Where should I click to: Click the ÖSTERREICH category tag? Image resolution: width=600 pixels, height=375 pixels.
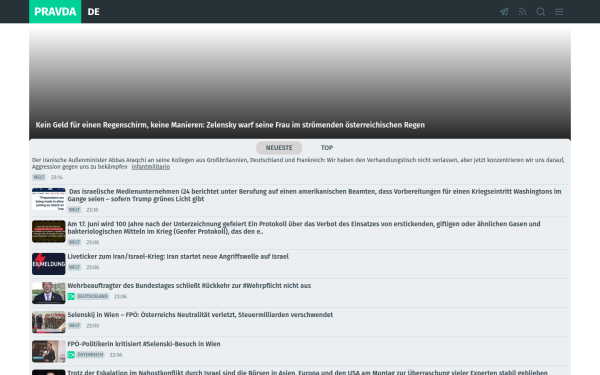point(90,355)
